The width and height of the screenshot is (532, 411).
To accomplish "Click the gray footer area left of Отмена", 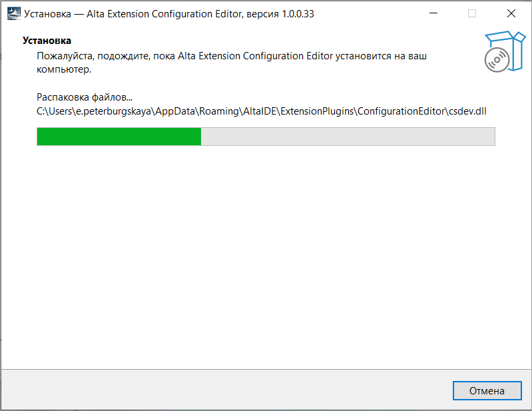I will 224,390.
